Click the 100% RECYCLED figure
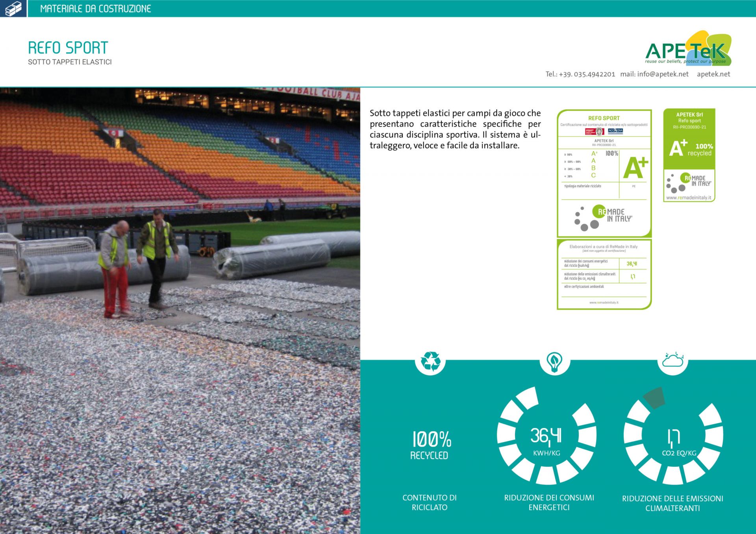The image size is (756, 534). (431, 445)
